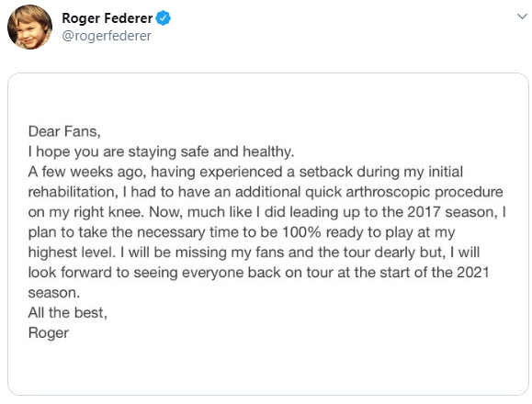Click the '100%' text in the letter

pos(301,232)
